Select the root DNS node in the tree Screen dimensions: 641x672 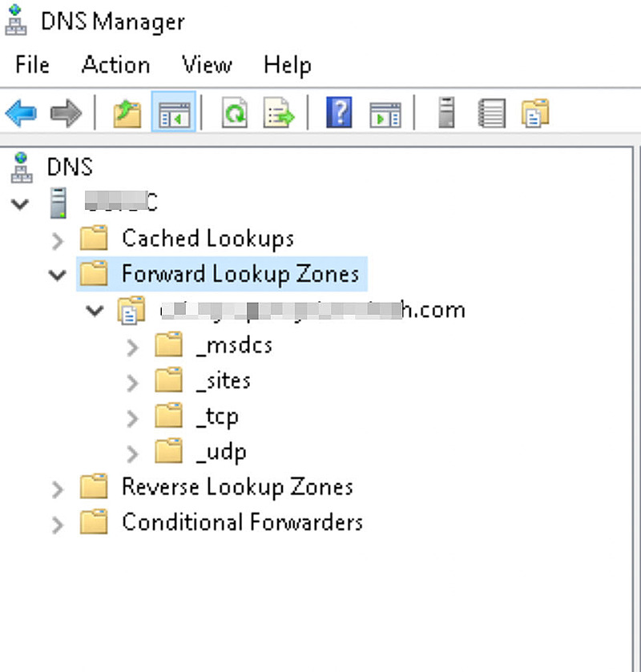coord(70,167)
